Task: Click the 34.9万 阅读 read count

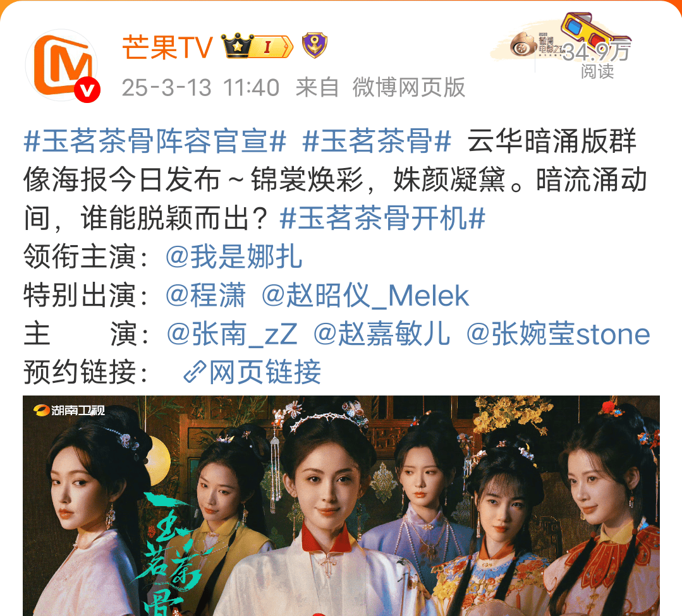Action: point(597,61)
